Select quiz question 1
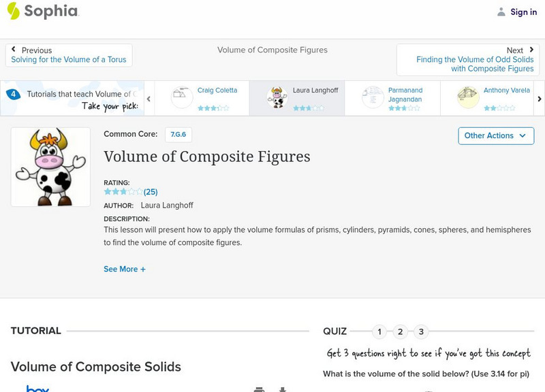Screen dimensions: 545x392 [379, 332]
